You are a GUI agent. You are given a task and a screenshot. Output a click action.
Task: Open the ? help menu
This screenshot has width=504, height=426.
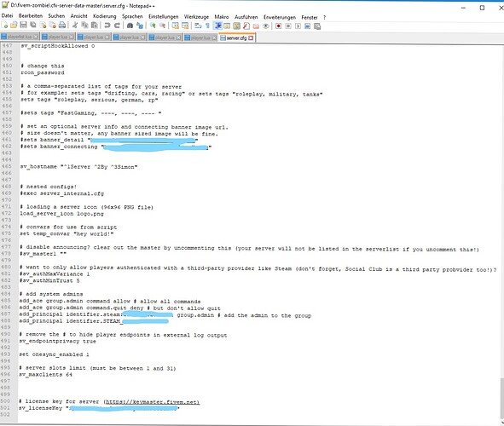324,17
